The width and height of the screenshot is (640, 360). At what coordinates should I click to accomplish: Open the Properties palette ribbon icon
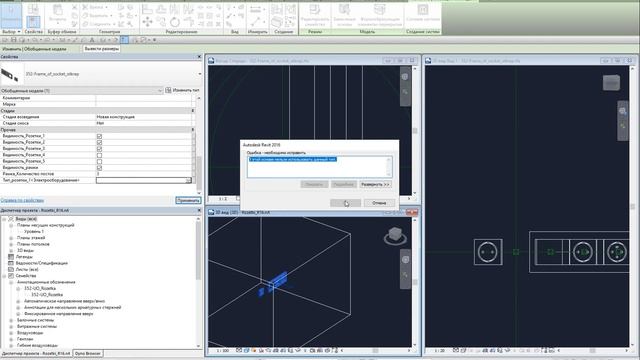[x=33, y=21]
